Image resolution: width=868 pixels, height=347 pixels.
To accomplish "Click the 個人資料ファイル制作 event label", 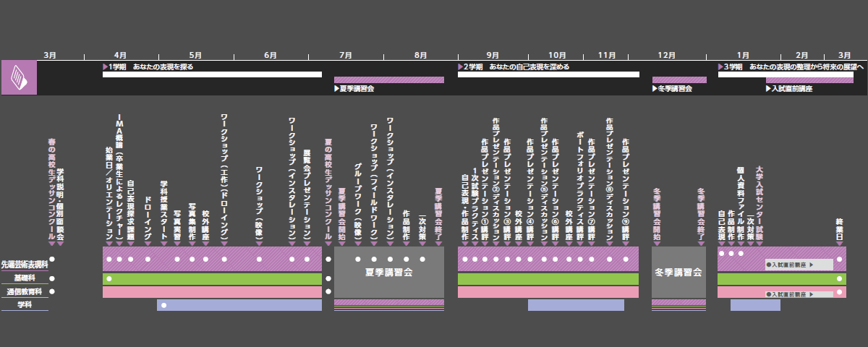I will pos(741,205).
